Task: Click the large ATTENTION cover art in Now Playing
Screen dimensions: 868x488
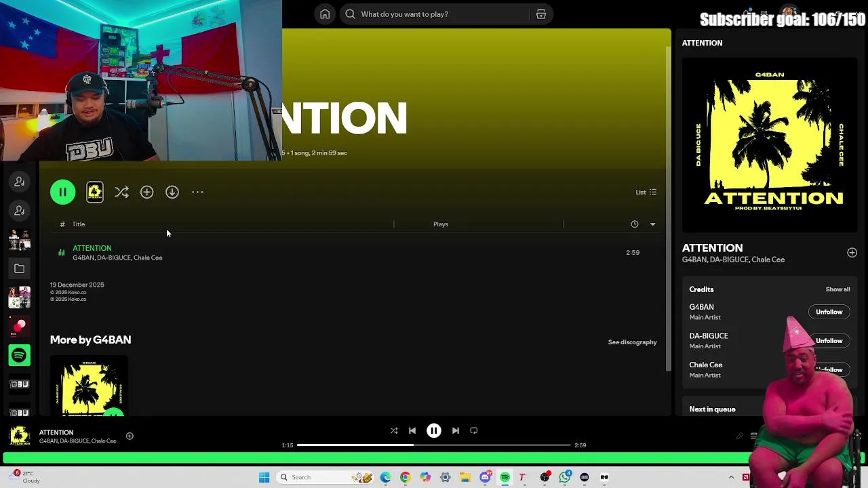Action: pyautogui.click(x=770, y=146)
